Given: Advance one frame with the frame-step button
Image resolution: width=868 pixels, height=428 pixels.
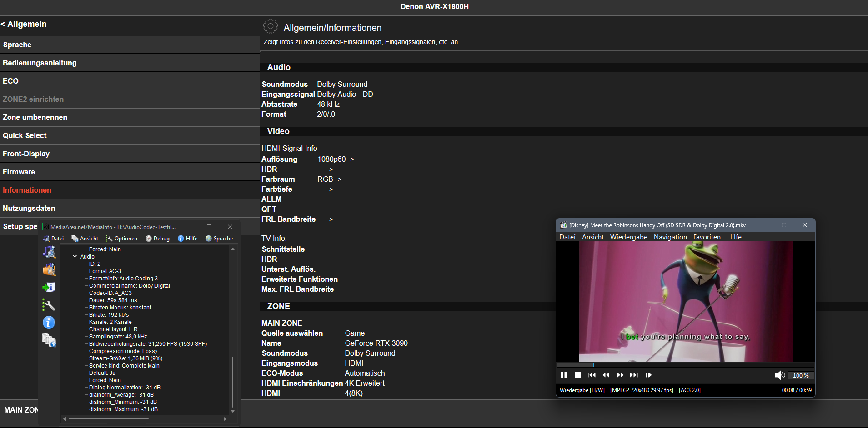Looking at the screenshot, I should (x=648, y=375).
